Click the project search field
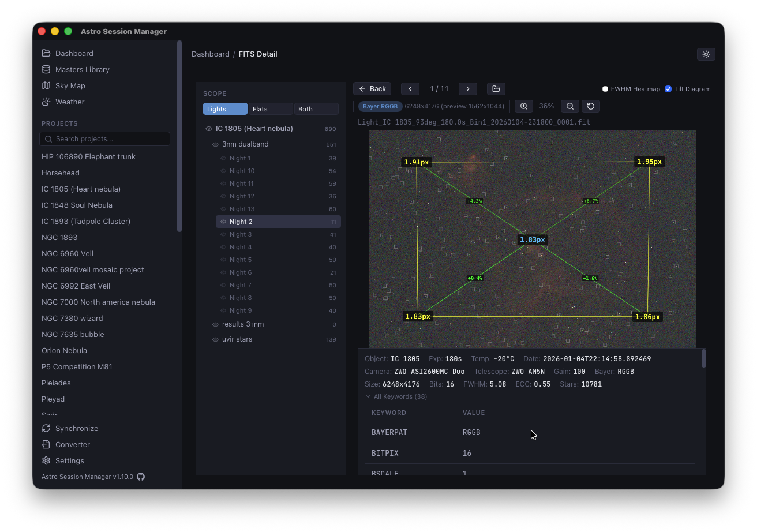 pyautogui.click(x=104, y=138)
